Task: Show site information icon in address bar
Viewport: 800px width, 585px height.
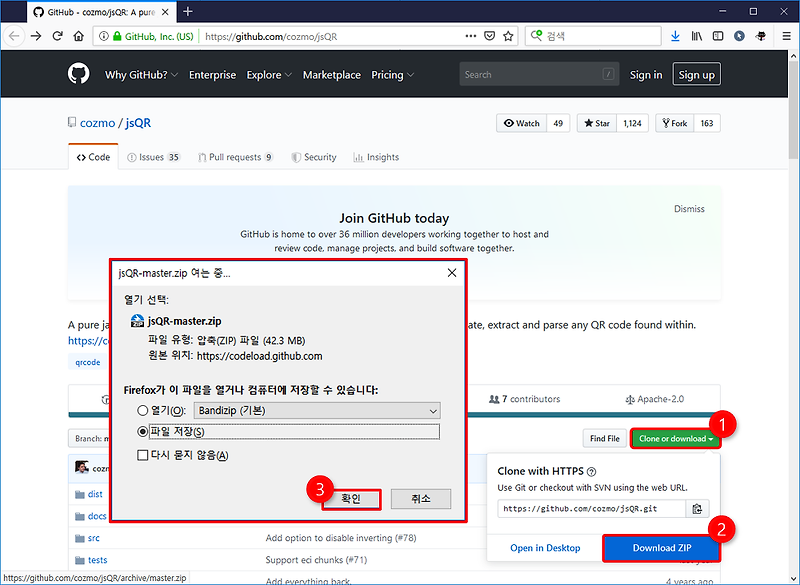Action: (x=104, y=36)
